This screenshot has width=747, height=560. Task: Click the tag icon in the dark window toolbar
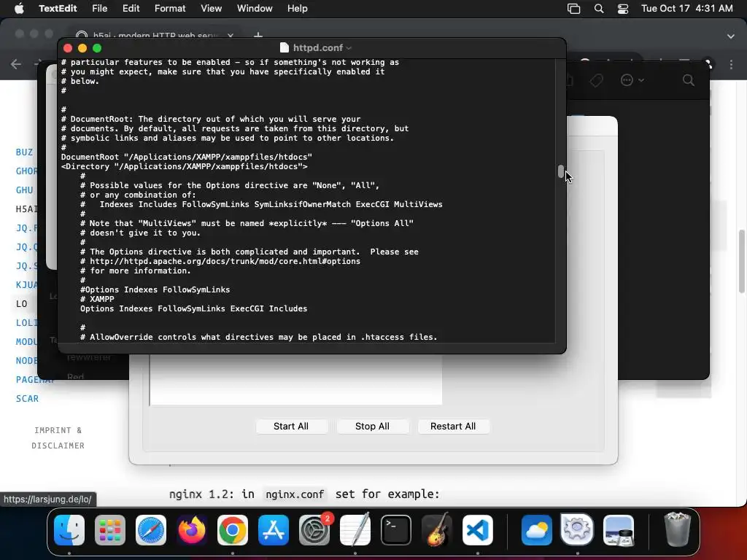point(597,80)
